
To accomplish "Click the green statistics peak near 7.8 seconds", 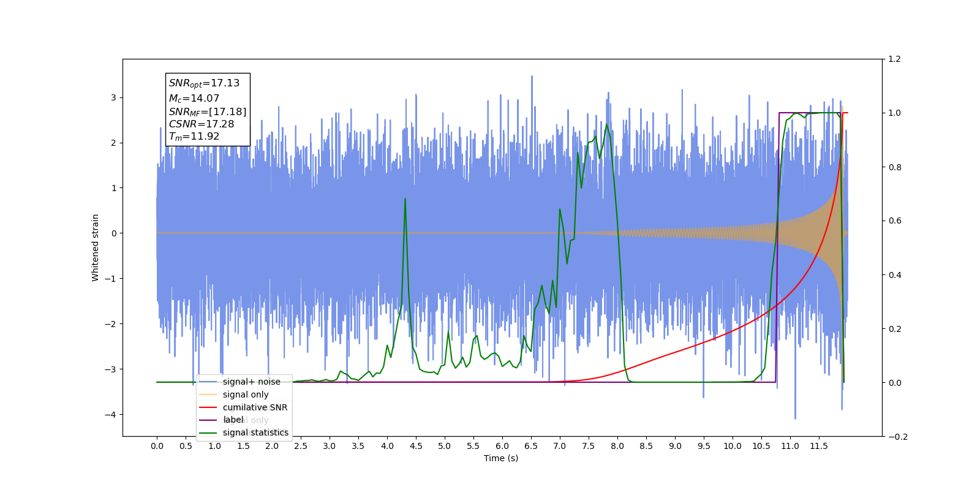I will (x=607, y=124).
